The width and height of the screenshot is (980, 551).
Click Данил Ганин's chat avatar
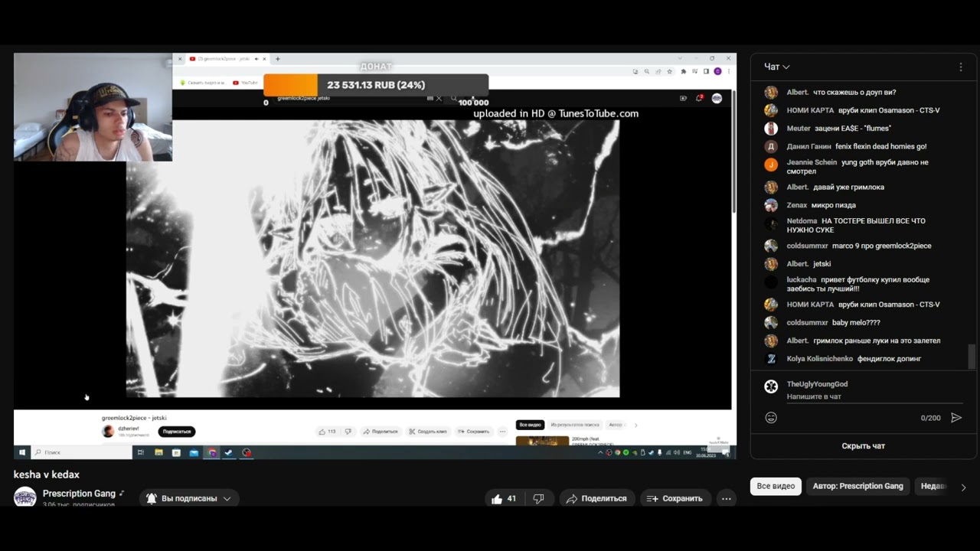[771, 146]
